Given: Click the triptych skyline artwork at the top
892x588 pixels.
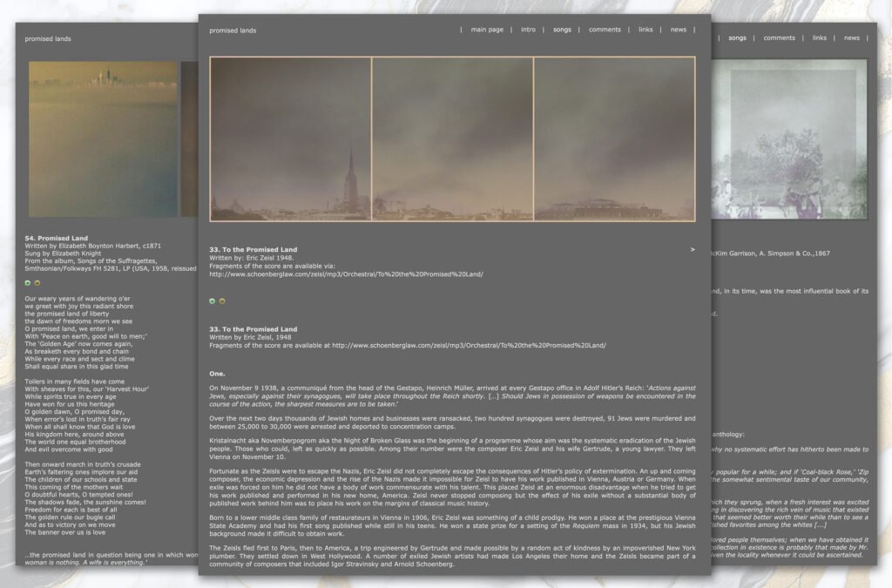Looking at the screenshot, I should click(453, 139).
